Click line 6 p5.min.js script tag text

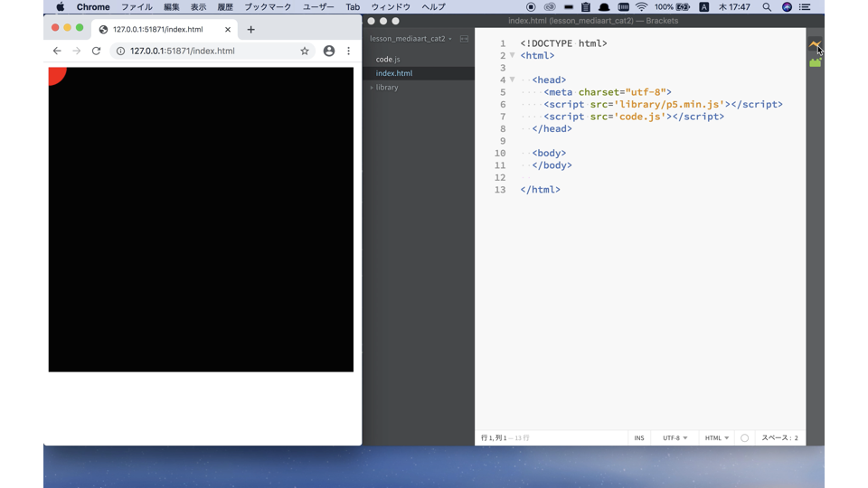[x=663, y=104]
